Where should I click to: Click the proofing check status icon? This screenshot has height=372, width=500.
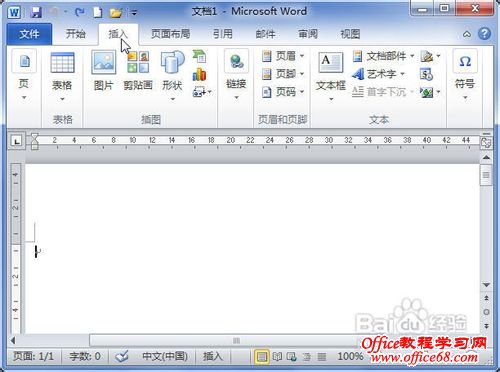(x=121, y=356)
